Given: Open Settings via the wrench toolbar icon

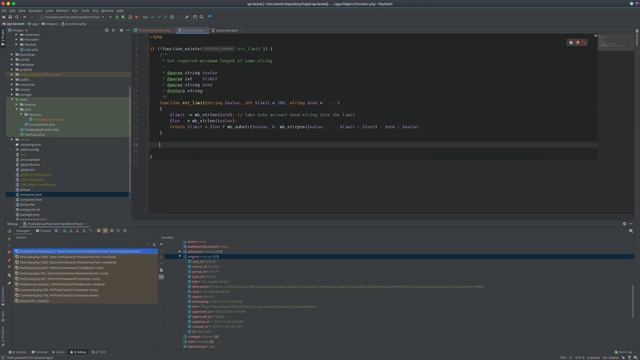Looking at the screenshot, I should tap(187, 17).
